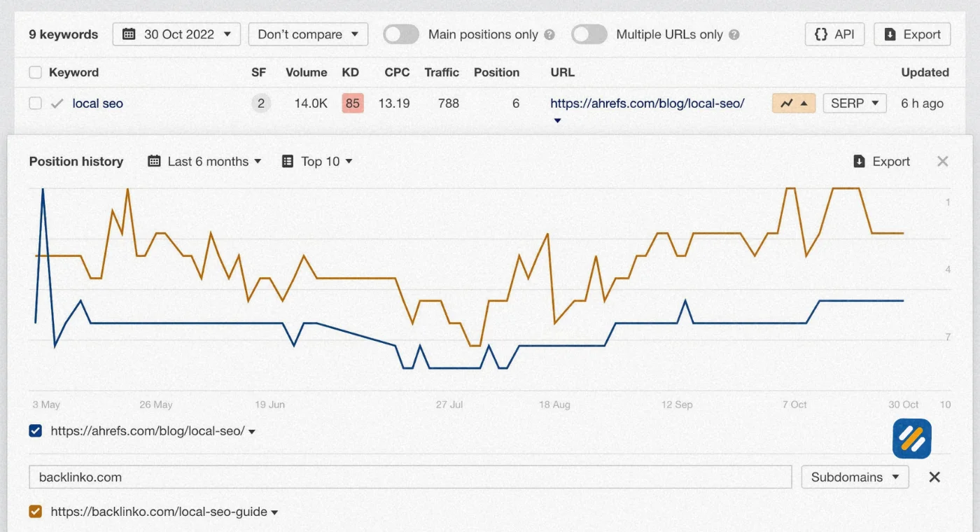Open the date picker showing 30 Oct 2022
This screenshot has width=980, height=532.
click(x=176, y=34)
